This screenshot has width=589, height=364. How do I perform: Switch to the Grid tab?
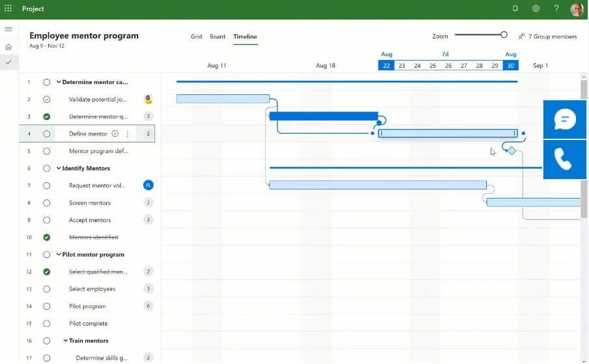click(196, 36)
